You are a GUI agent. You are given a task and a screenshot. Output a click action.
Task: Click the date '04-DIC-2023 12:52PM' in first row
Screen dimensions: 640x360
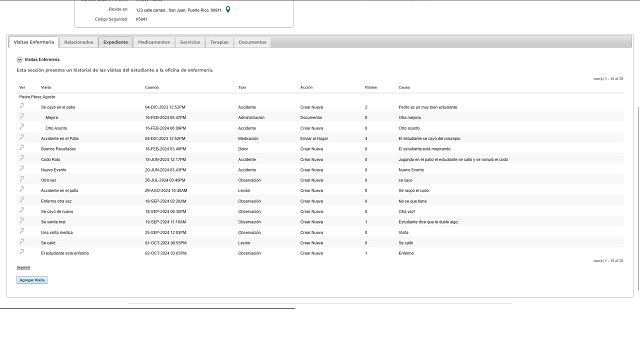point(165,107)
